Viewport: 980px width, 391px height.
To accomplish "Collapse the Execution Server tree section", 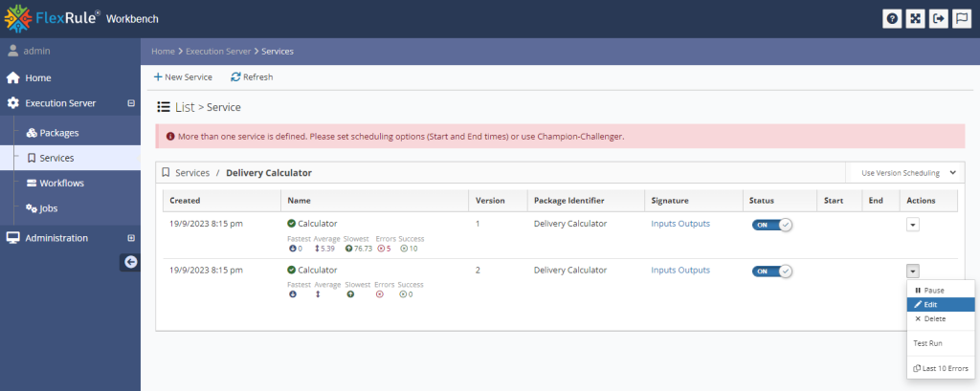I will [x=130, y=103].
